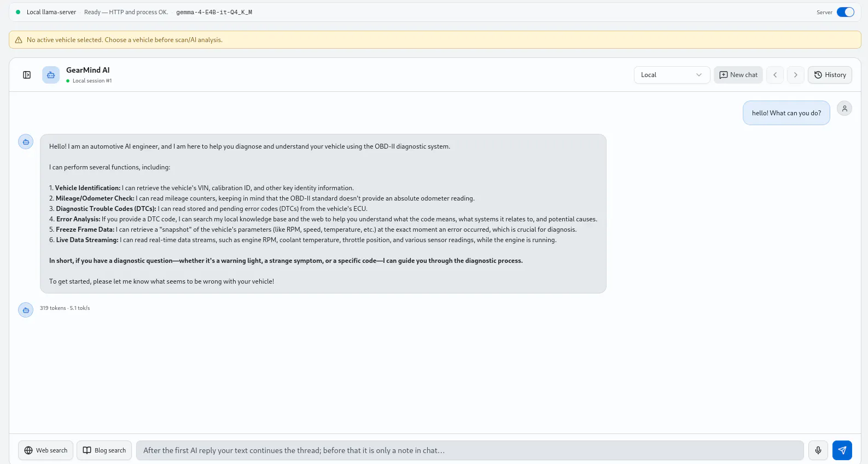Click the GearMind AI title
The width and height of the screenshot is (868, 464).
tap(88, 70)
